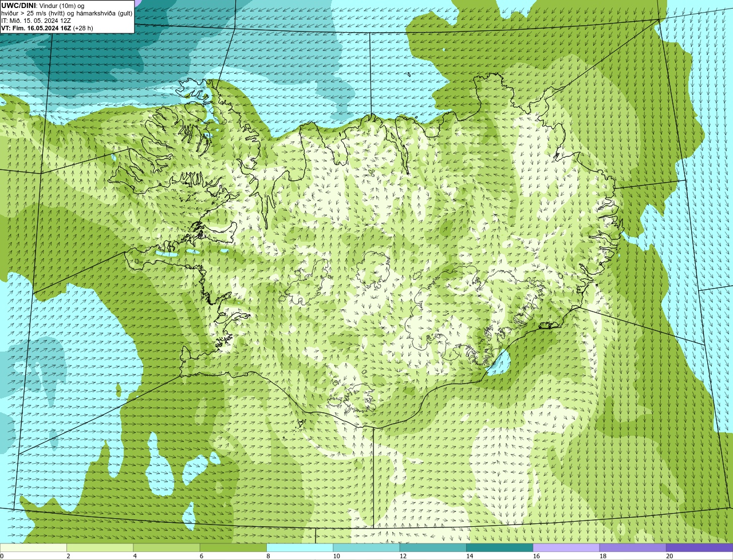Click the '8' scale label
733x560 pixels.
click(x=268, y=556)
